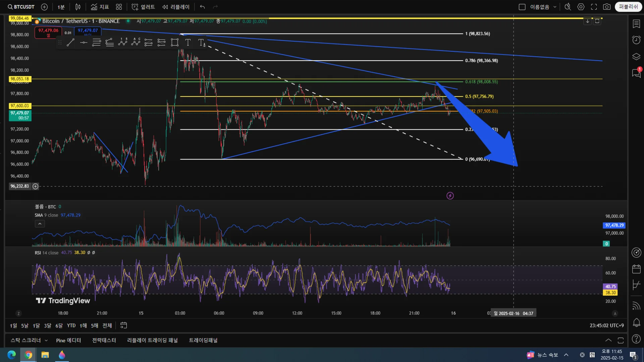Enter fullscreen chart mode
Screen dimensions: 644x362
point(594,7)
